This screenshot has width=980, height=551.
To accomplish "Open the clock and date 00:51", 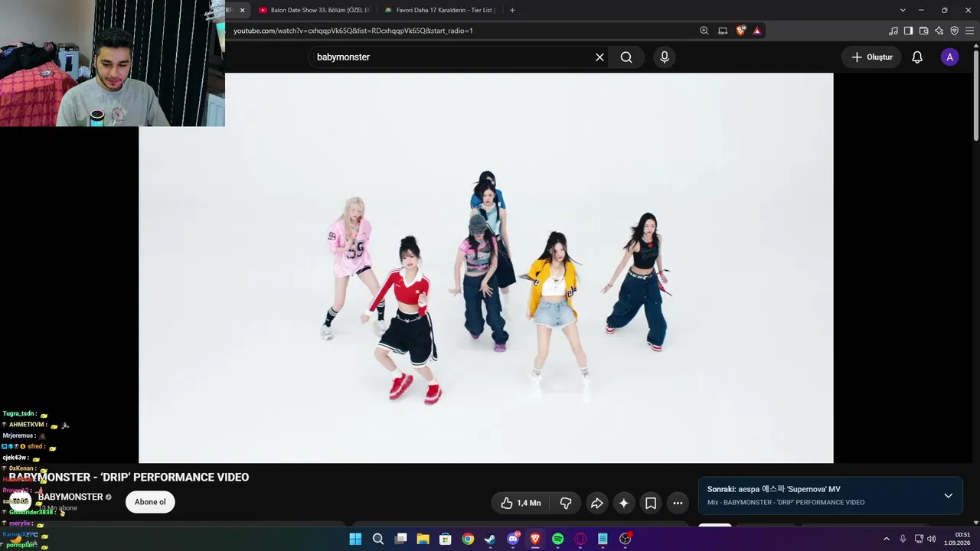I will point(959,539).
